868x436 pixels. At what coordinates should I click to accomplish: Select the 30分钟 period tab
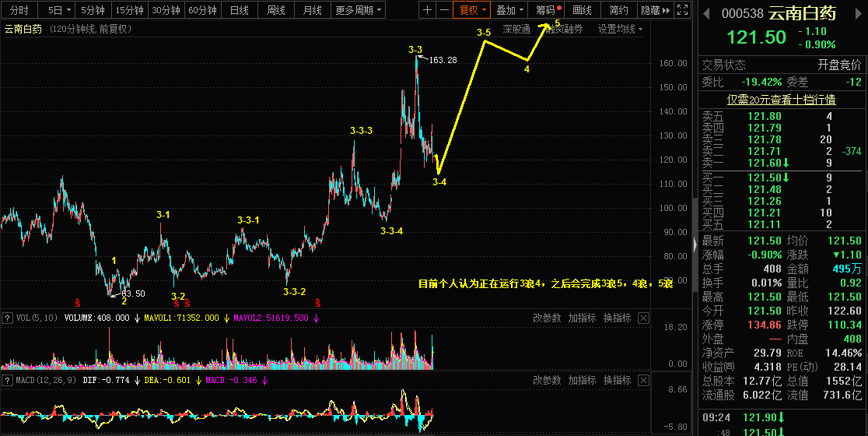(x=166, y=9)
